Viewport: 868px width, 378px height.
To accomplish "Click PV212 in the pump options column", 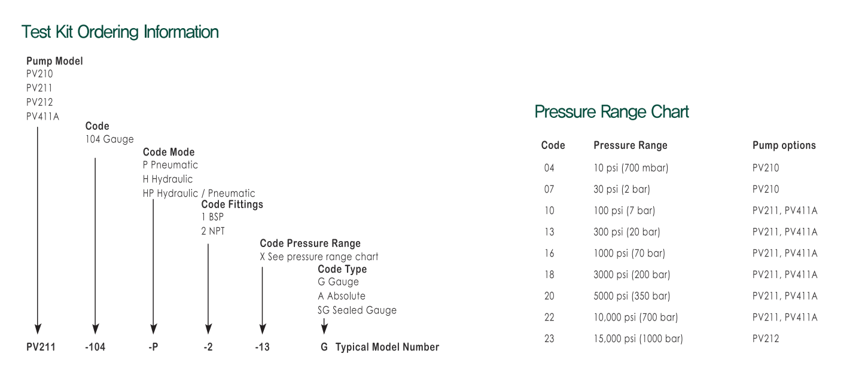I will (766, 339).
